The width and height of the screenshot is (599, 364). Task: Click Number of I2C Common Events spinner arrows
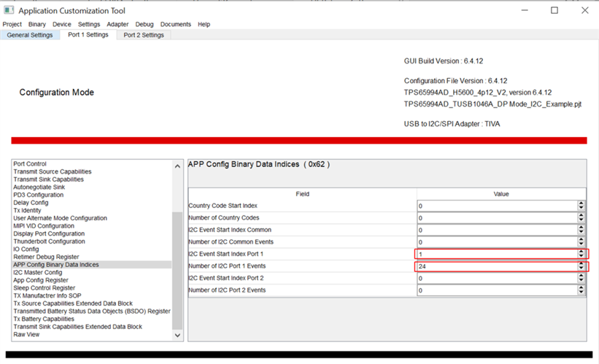(581, 242)
